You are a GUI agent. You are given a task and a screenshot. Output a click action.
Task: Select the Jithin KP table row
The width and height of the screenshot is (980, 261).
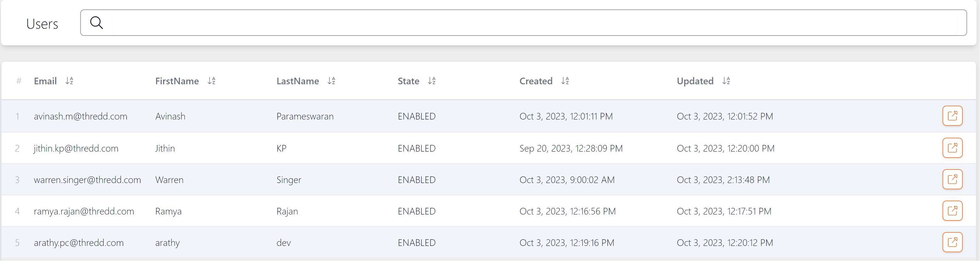point(489,148)
